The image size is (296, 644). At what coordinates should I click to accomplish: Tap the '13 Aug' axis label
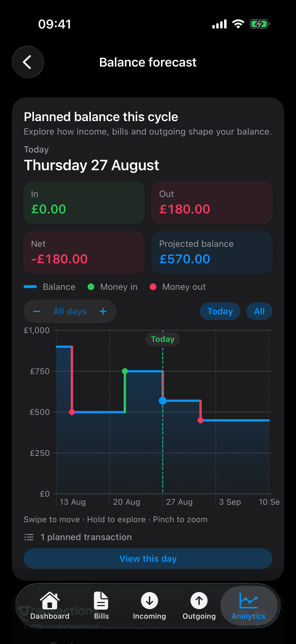[x=73, y=502]
